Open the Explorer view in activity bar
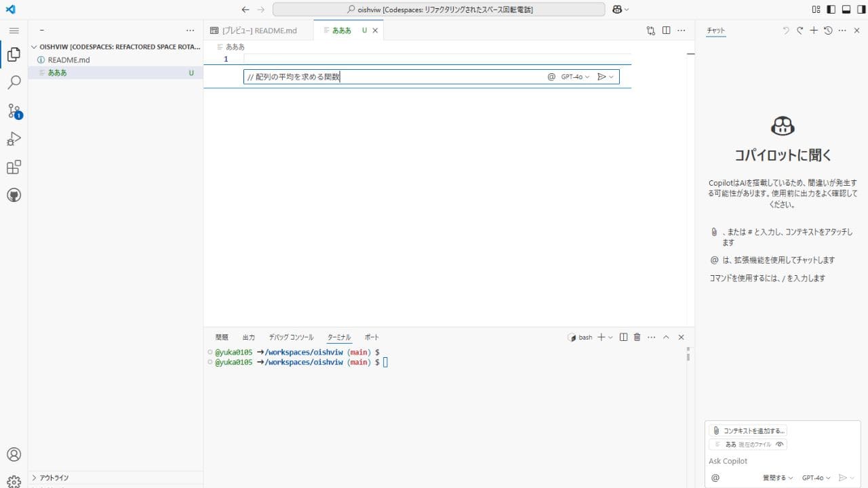 (x=14, y=54)
